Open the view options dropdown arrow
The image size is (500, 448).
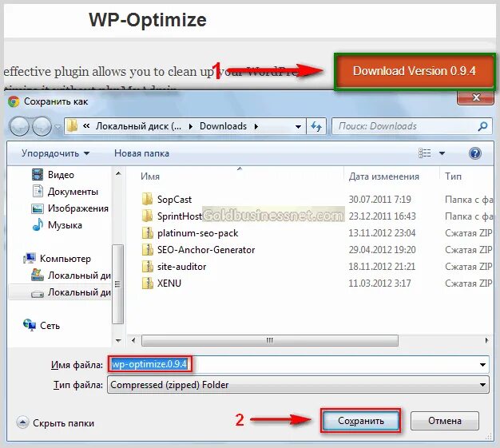(x=442, y=153)
